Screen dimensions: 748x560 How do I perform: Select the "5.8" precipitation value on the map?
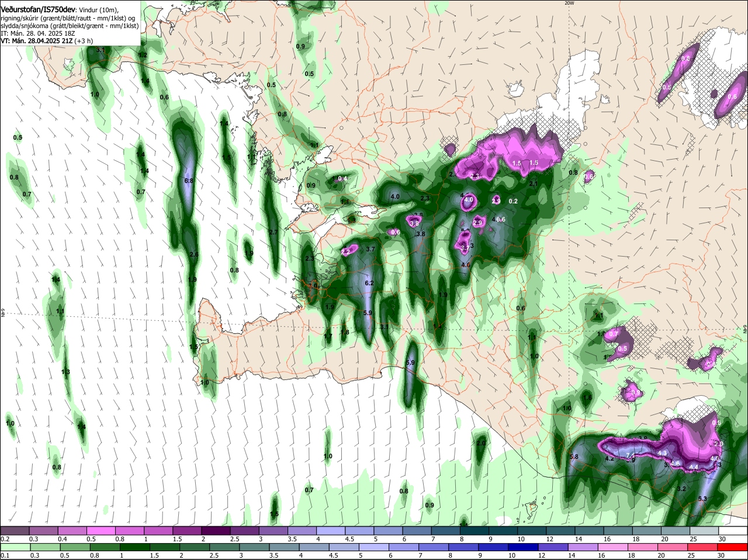point(574,457)
